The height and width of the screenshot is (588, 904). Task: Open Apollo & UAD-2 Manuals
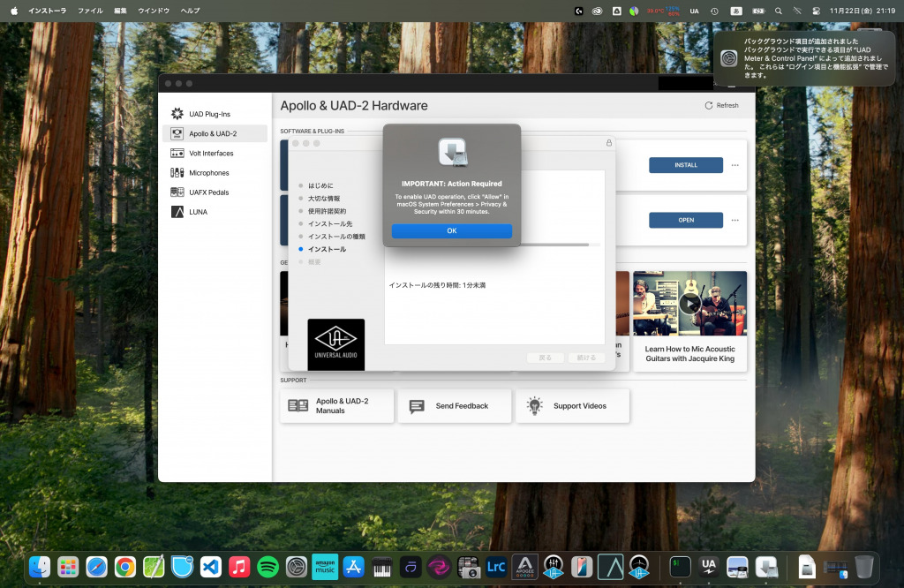(x=337, y=406)
